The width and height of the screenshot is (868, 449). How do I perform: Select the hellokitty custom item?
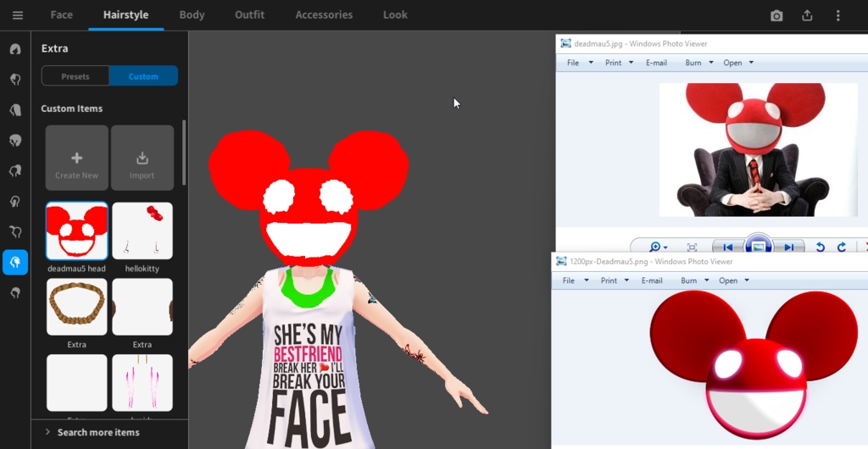tap(142, 231)
